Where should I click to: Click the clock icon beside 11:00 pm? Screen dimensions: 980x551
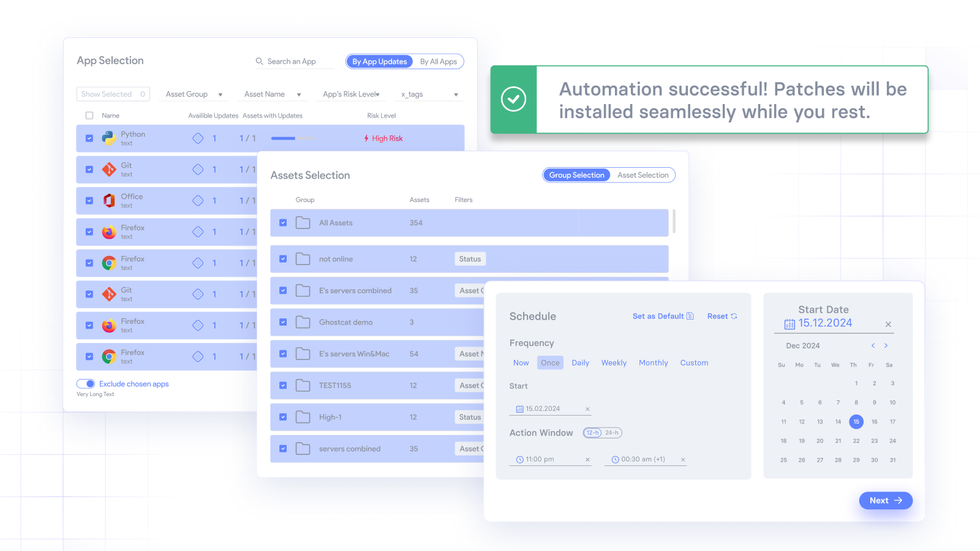[x=520, y=460]
